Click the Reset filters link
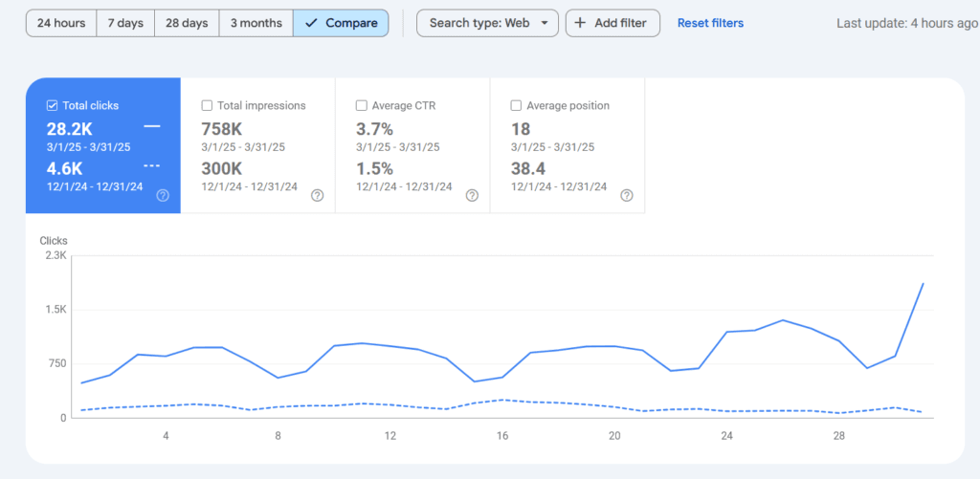980x479 pixels. [x=711, y=23]
